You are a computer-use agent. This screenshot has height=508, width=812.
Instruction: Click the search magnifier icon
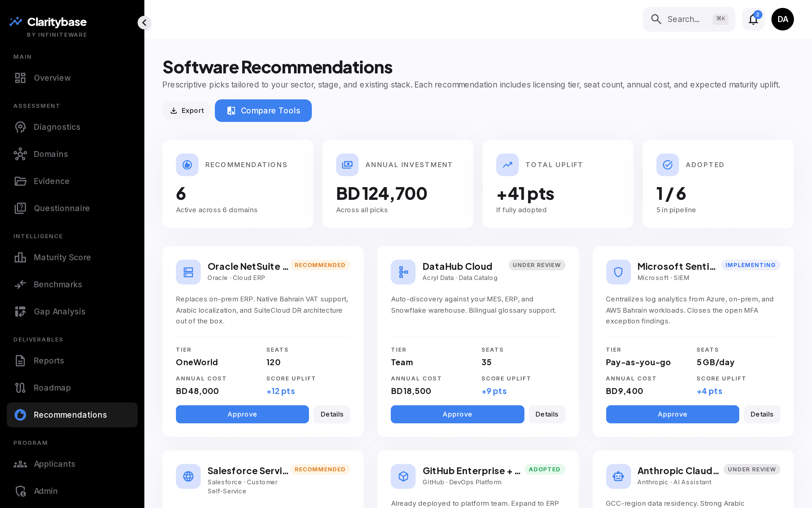656,19
